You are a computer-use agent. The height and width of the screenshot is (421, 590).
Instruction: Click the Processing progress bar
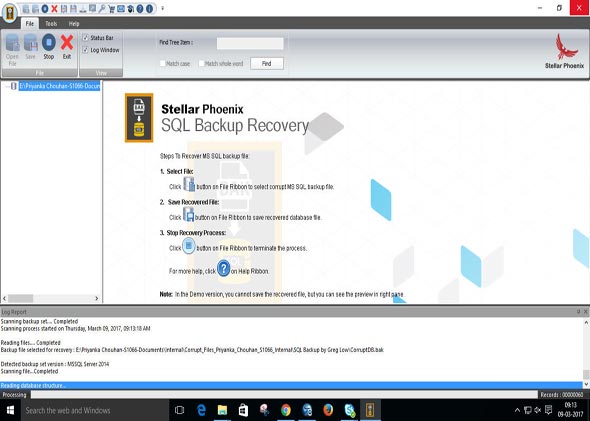pyautogui.click(x=284, y=394)
